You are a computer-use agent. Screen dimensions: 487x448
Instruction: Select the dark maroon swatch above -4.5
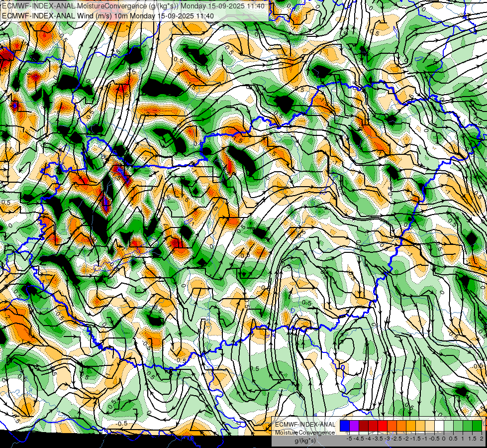[364, 426]
